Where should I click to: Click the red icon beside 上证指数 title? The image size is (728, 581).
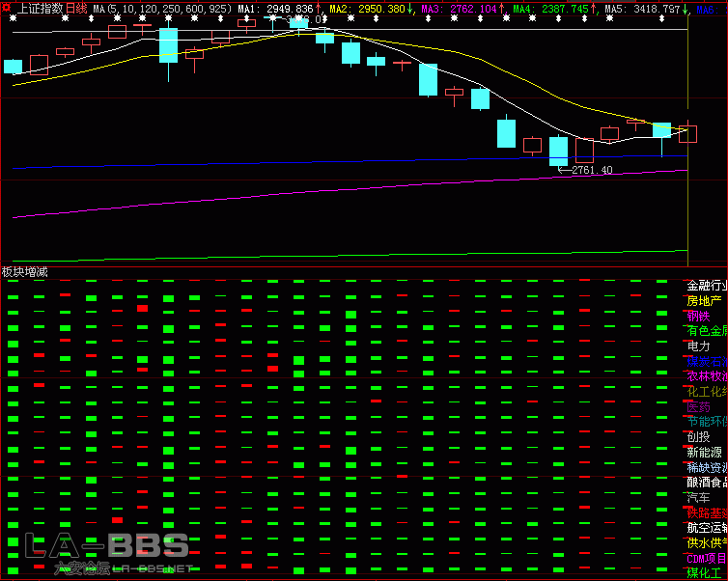click(8, 8)
